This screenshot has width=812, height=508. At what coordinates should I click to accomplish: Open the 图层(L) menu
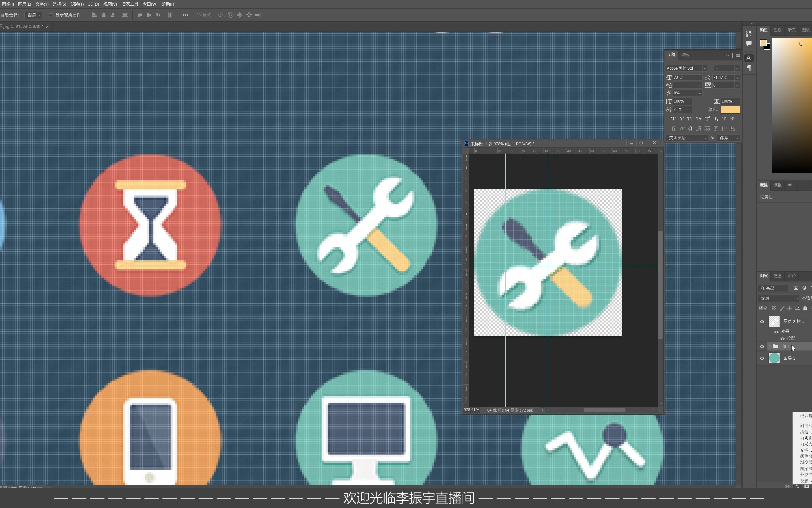24,4
